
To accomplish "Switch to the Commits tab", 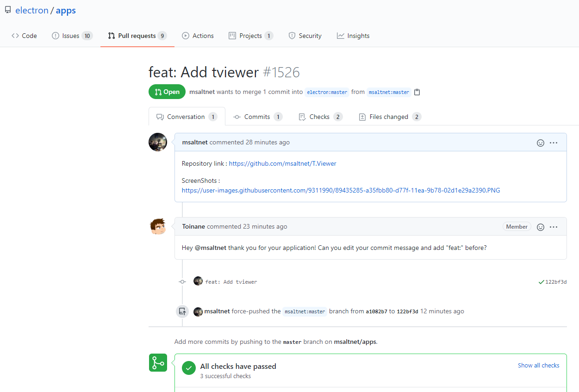I will tap(258, 117).
